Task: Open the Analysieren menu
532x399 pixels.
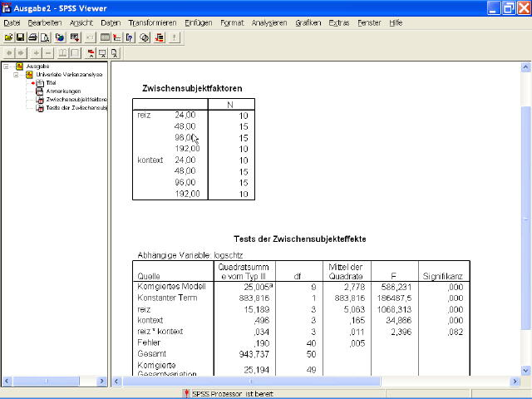Action: coord(268,22)
